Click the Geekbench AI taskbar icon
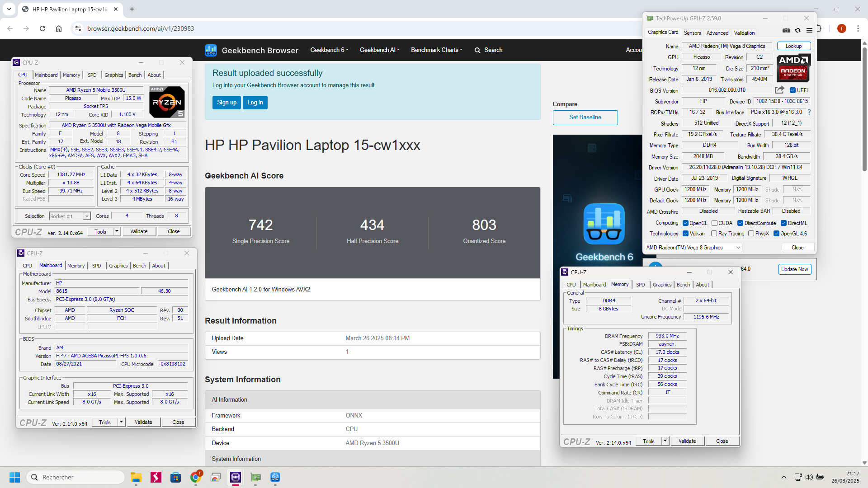The width and height of the screenshot is (868, 488). click(275, 477)
